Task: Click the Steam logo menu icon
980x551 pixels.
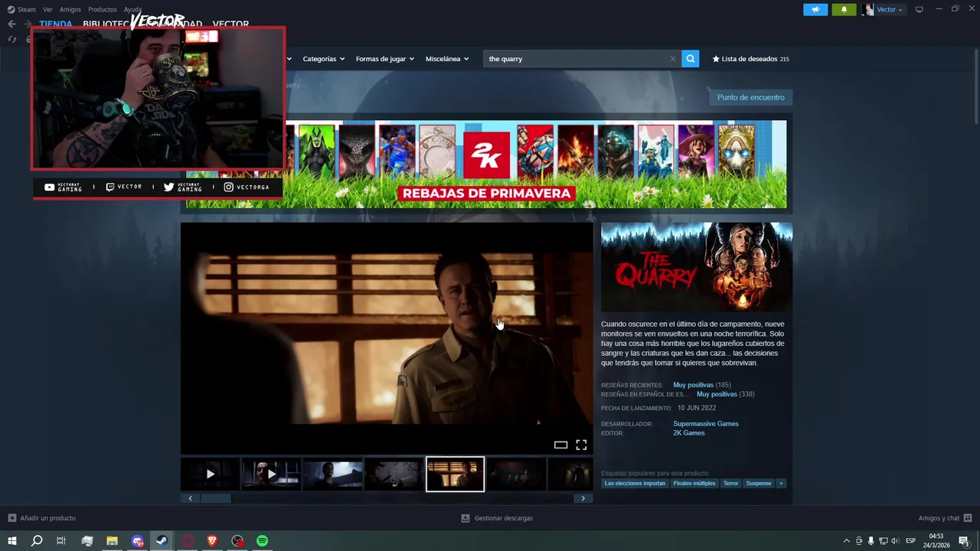Action: (11, 9)
